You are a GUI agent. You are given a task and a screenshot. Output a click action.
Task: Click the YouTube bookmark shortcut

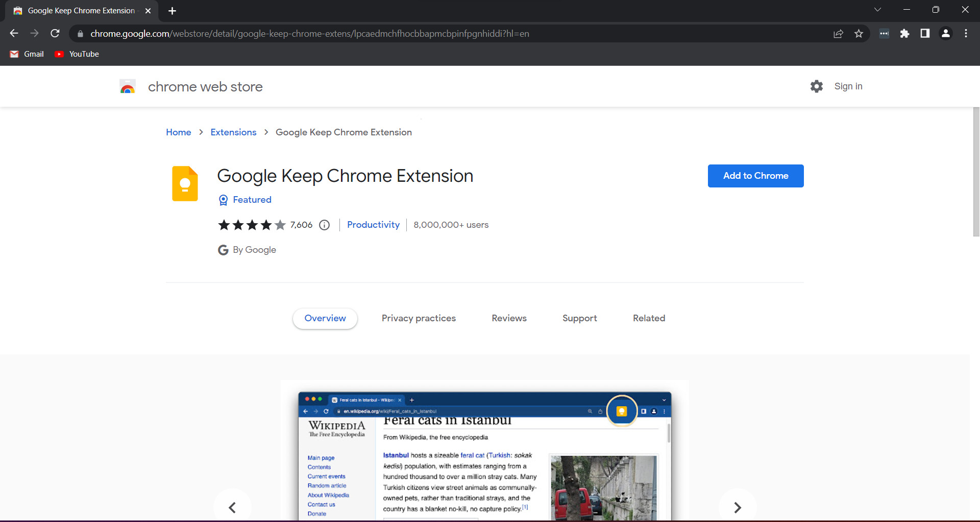coord(76,54)
